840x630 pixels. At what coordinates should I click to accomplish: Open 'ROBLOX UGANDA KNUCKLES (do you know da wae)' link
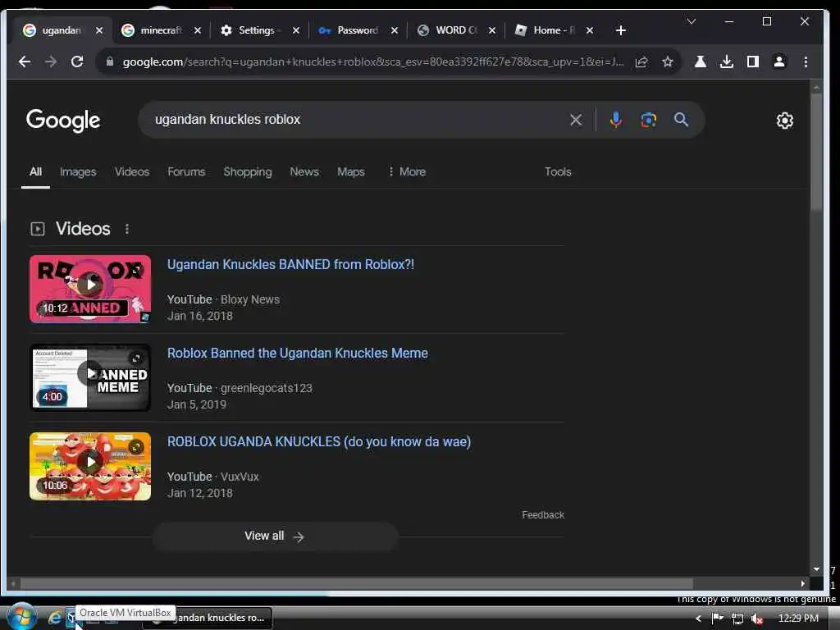(319, 442)
